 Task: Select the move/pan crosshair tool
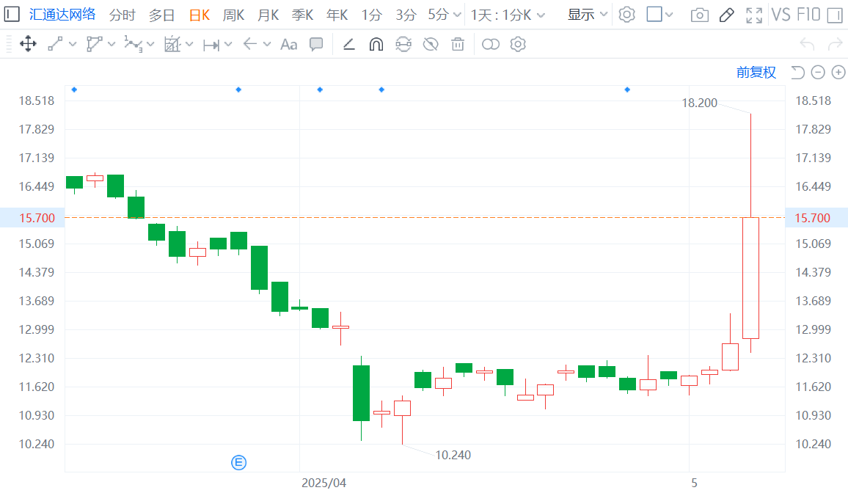coord(28,45)
